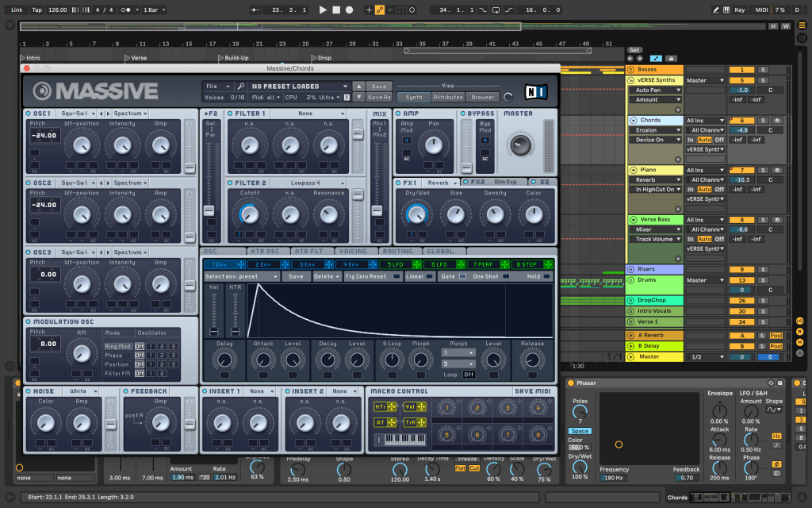Toggle the envelope Loop Off switch
The width and height of the screenshot is (812, 508).
469,374
